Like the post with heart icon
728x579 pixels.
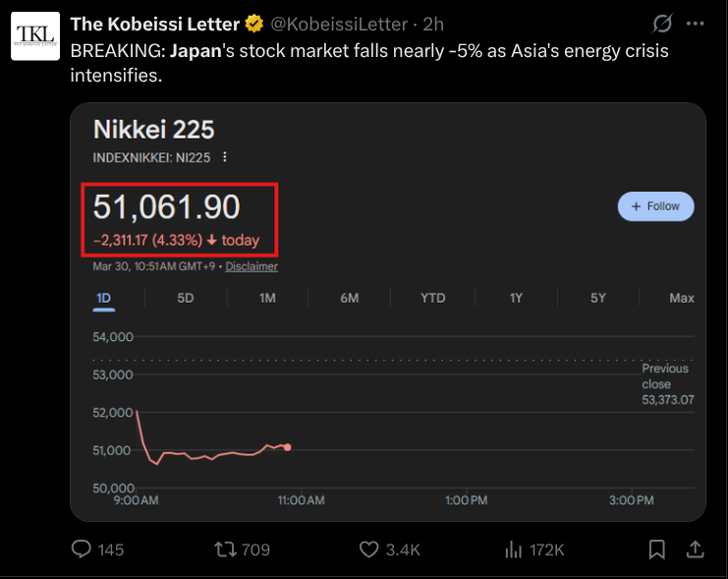click(368, 550)
